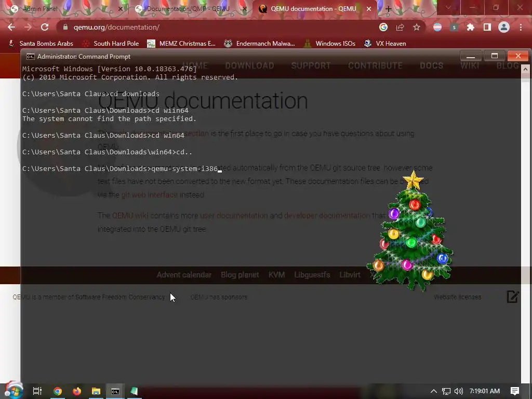This screenshot has height=399, width=532.
Task: Select Command Prompt taskbar icon
Action: click(x=115, y=391)
